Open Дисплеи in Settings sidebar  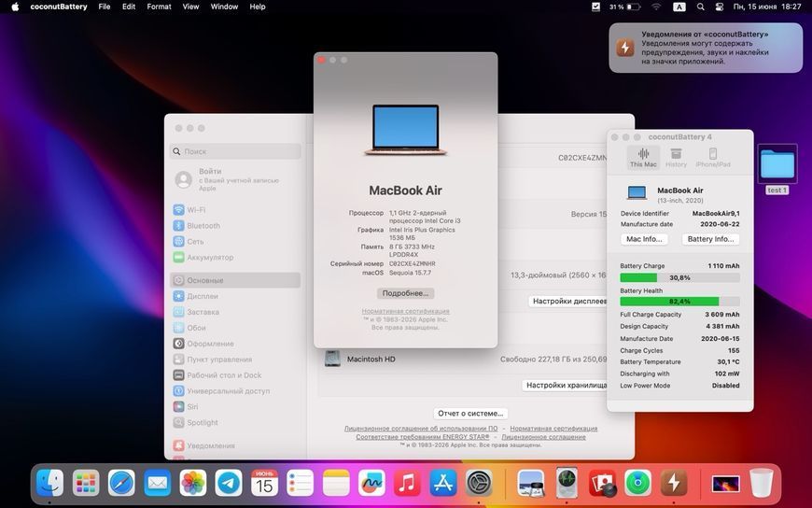[x=235, y=296]
